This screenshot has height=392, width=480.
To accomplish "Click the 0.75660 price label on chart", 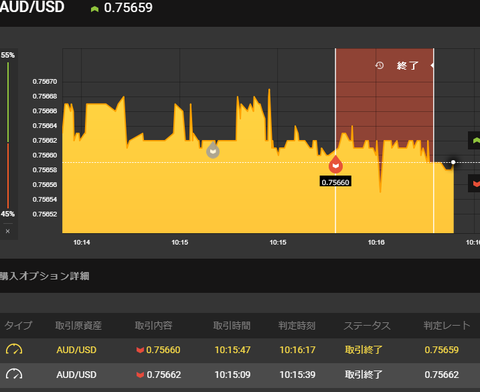I will (335, 182).
